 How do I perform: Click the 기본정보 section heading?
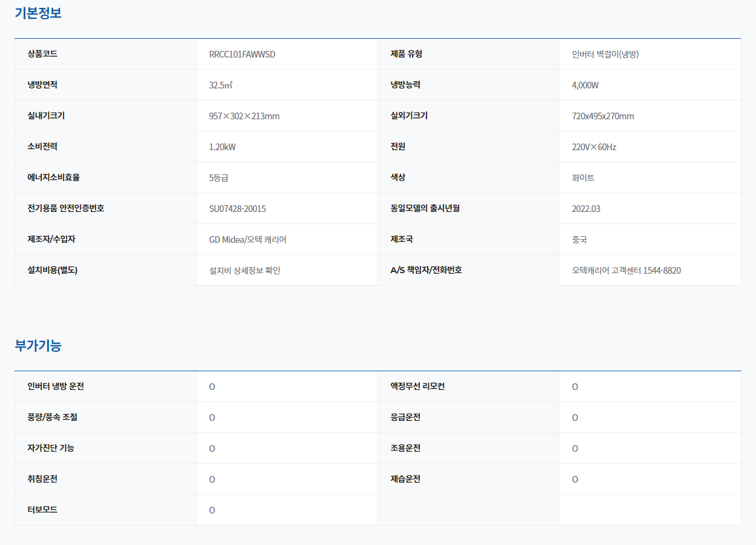coord(38,13)
